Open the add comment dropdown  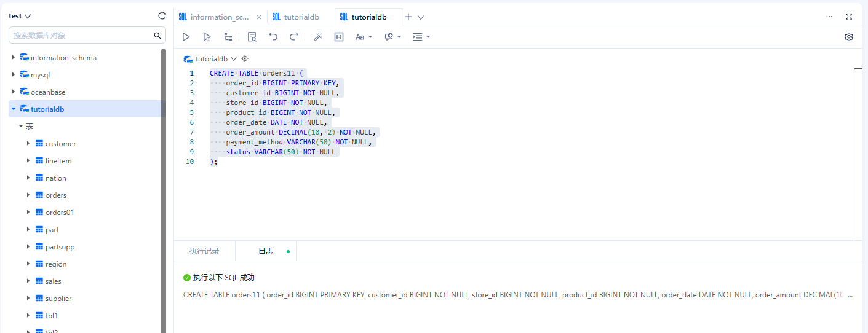[x=392, y=37]
